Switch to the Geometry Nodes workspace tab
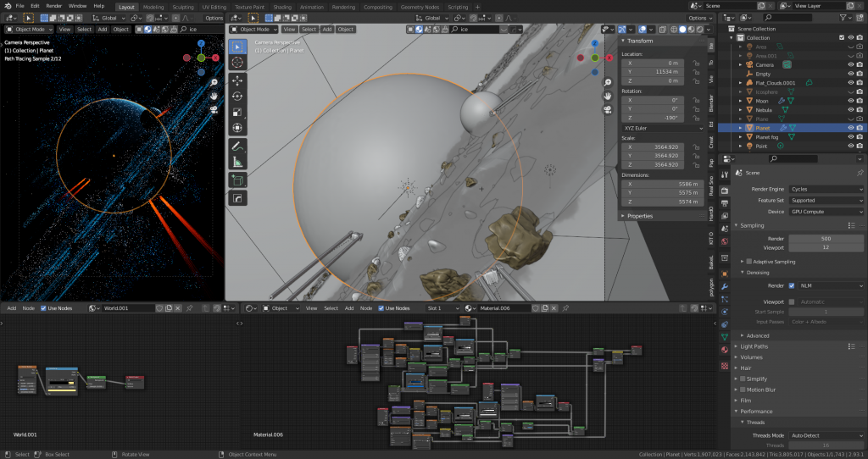Viewport: 868px width, 459px height. (x=420, y=7)
